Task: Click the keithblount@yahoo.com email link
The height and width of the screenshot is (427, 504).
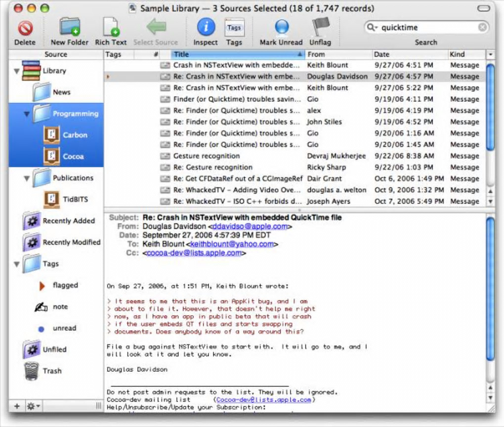Action: coord(232,244)
